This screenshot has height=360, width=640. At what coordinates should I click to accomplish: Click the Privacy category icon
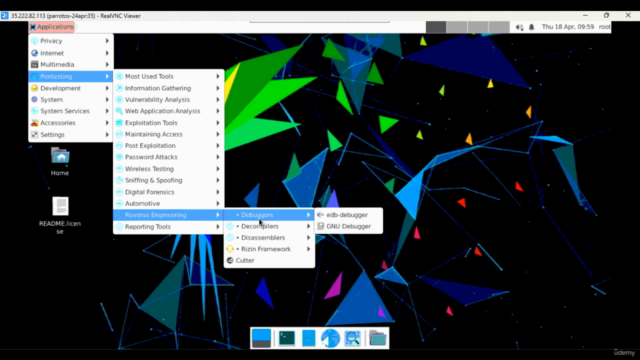point(35,41)
